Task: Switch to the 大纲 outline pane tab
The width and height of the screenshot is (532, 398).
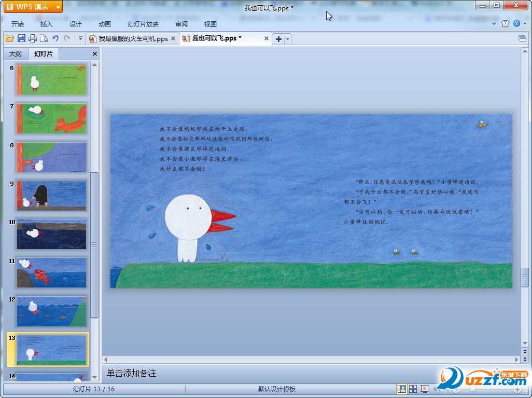Action: (16, 53)
